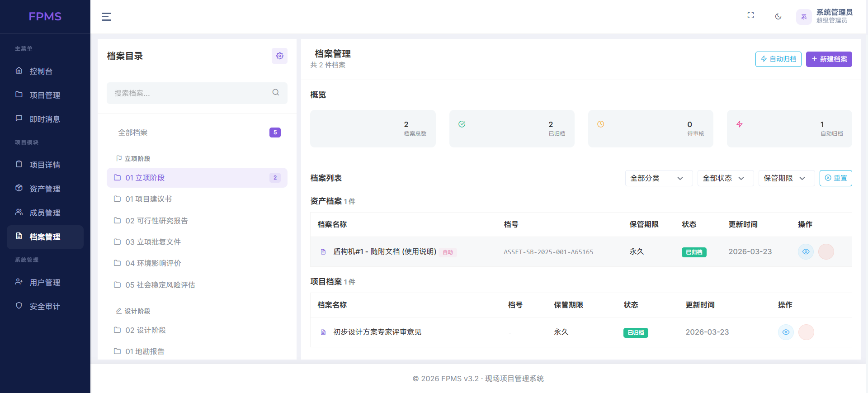Screen dimensions: 868x393
Task: Click the 重置 filter button
Action: click(835, 178)
